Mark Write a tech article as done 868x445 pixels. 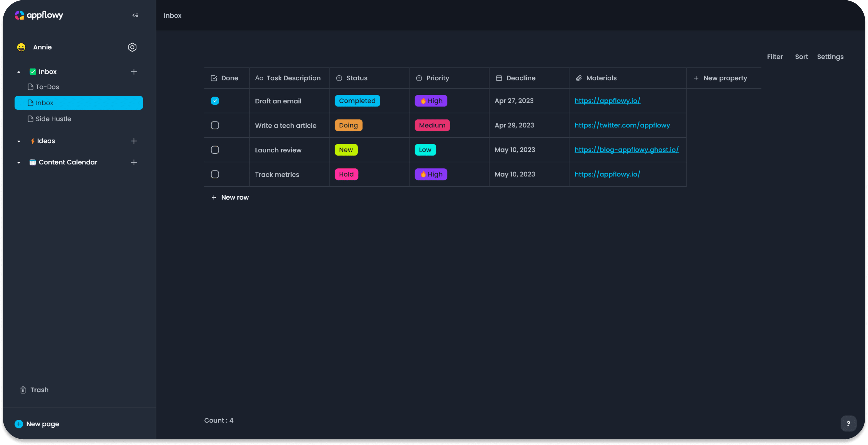(x=215, y=125)
